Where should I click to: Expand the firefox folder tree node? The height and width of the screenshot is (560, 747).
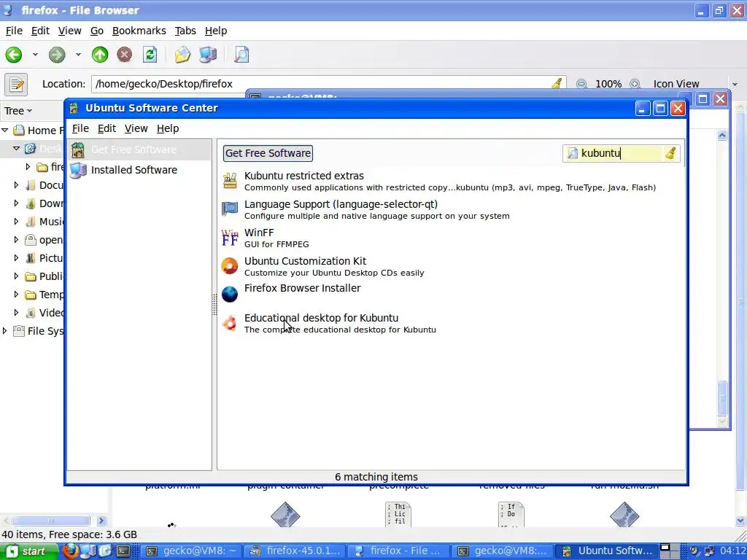28,167
